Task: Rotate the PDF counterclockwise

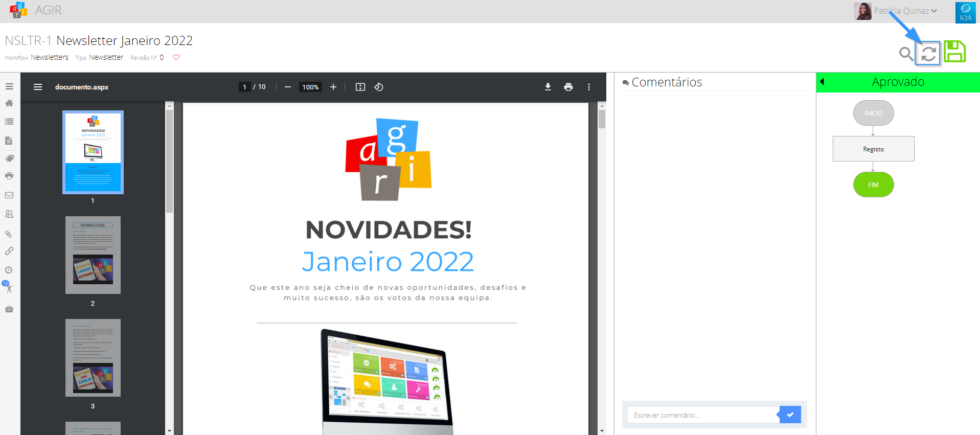Action: [379, 87]
